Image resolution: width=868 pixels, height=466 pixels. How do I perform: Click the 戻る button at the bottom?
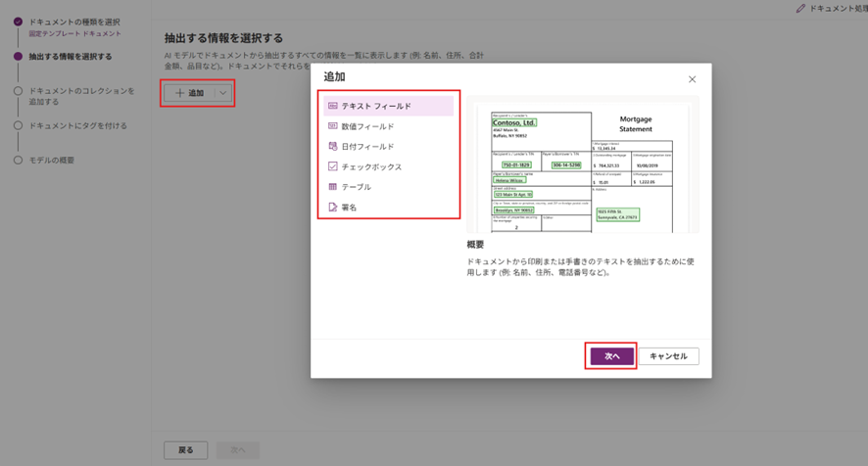[x=186, y=450]
